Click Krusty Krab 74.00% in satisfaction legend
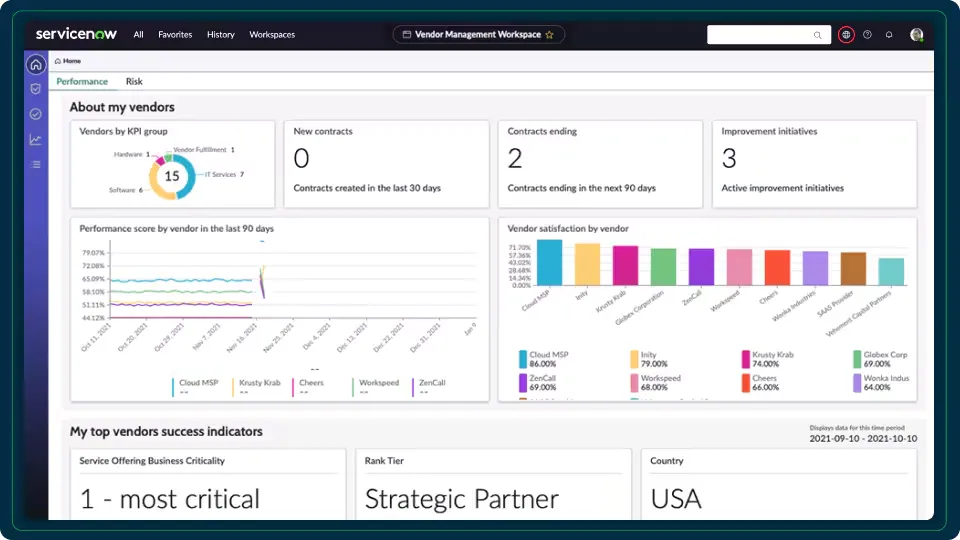The width and height of the screenshot is (960, 540). [768, 359]
